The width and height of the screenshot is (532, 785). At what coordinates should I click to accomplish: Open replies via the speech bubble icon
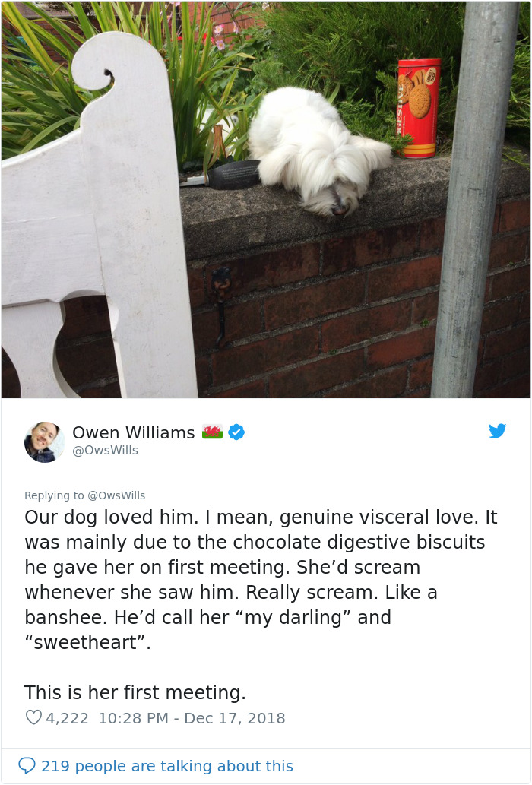point(27,765)
